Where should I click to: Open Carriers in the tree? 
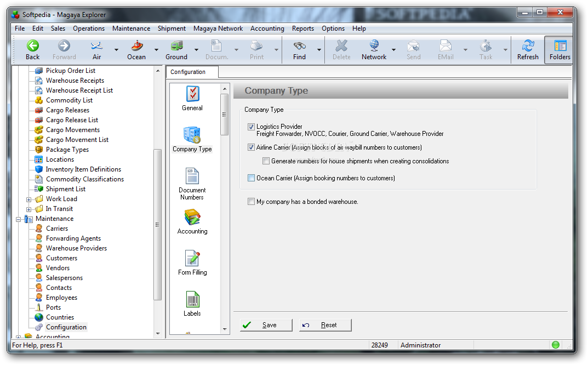click(57, 229)
